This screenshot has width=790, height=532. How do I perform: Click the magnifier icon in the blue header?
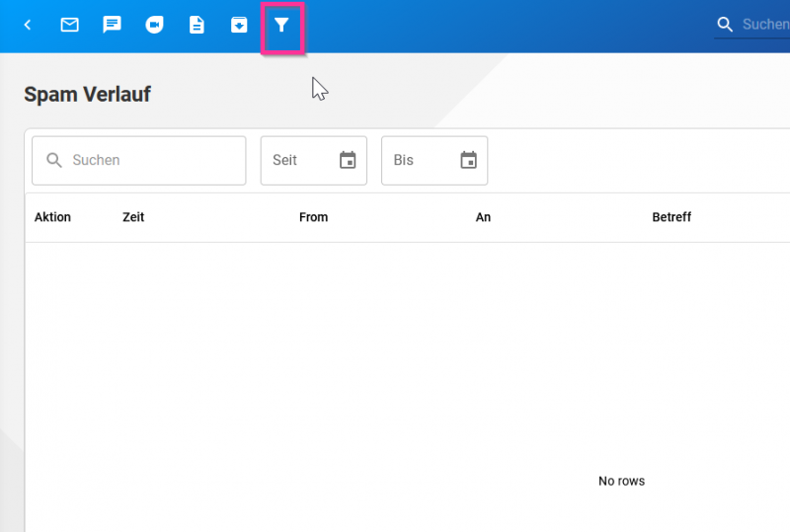726,25
